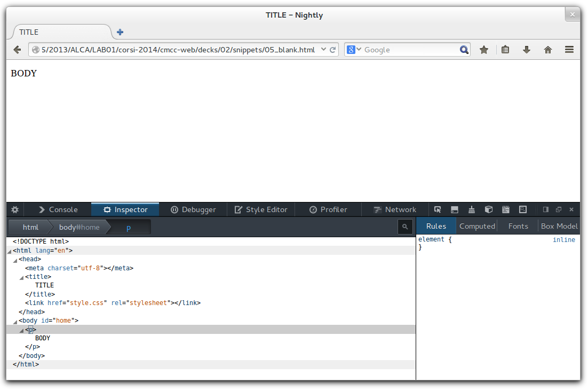Click the BODY paragraph on the page
This screenshot has height=390, width=588.
[x=24, y=73]
